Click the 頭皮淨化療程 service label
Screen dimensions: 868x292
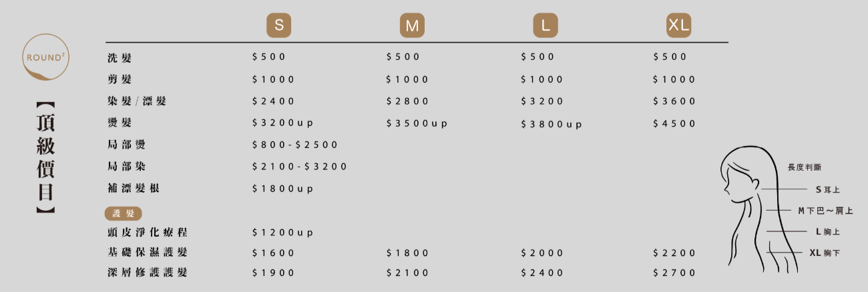pyautogui.click(x=147, y=233)
